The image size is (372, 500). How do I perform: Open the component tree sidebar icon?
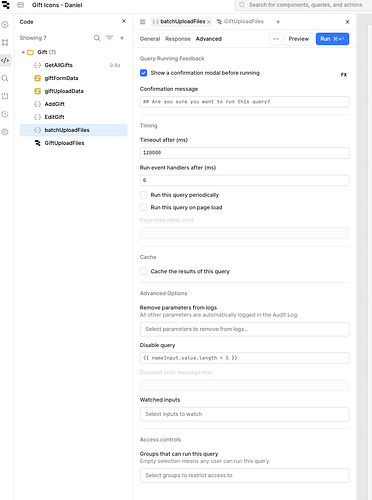click(5, 42)
